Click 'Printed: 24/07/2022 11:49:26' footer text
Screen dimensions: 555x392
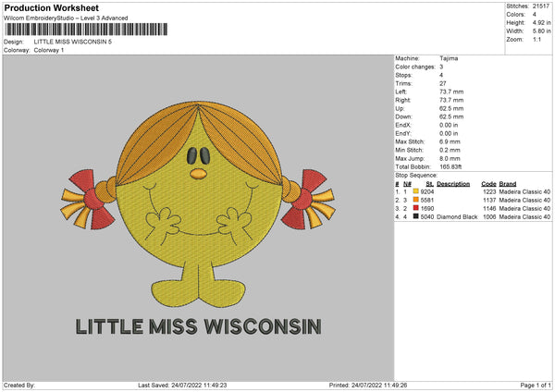368,385
